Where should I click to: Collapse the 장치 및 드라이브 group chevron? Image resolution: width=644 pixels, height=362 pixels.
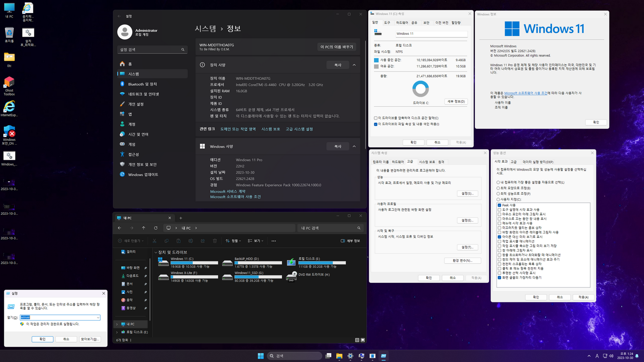pos(156,252)
